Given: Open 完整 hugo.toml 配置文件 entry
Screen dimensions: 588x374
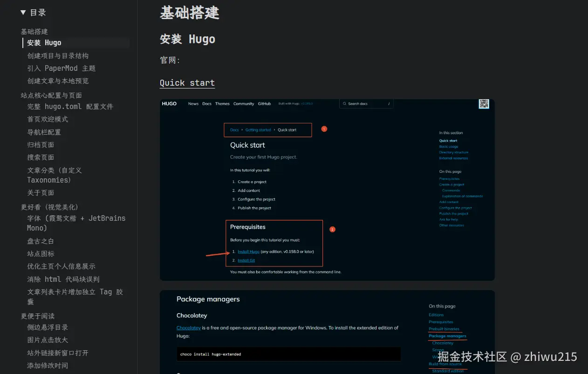Looking at the screenshot, I should pos(70,107).
